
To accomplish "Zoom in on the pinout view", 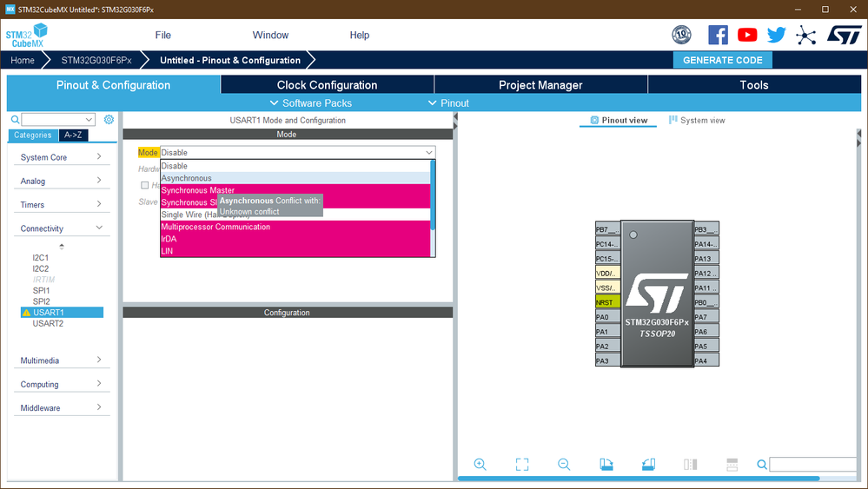I will pos(480,465).
